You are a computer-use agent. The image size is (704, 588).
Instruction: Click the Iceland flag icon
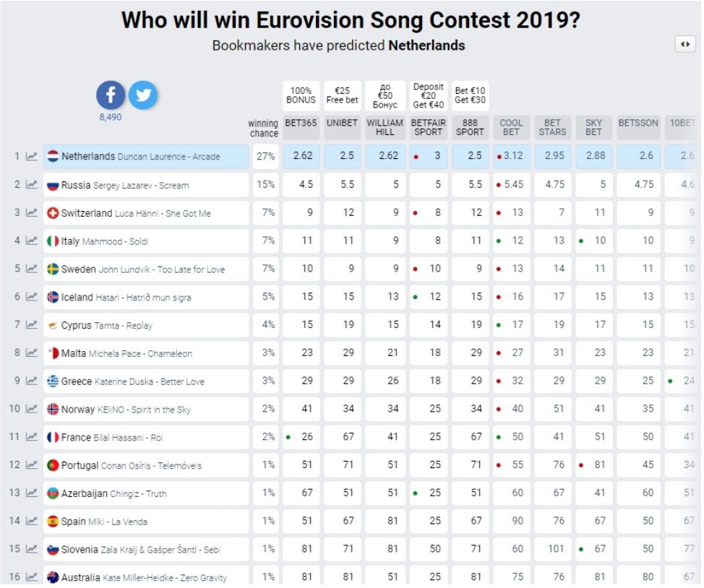pyautogui.click(x=52, y=297)
